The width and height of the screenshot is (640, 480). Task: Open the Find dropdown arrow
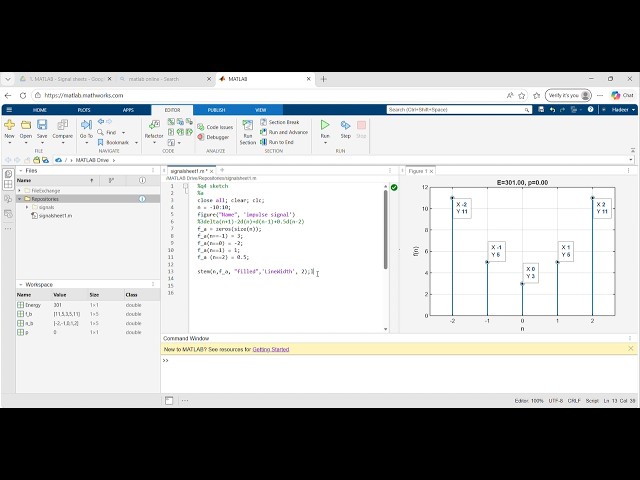[x=123, y=133]
